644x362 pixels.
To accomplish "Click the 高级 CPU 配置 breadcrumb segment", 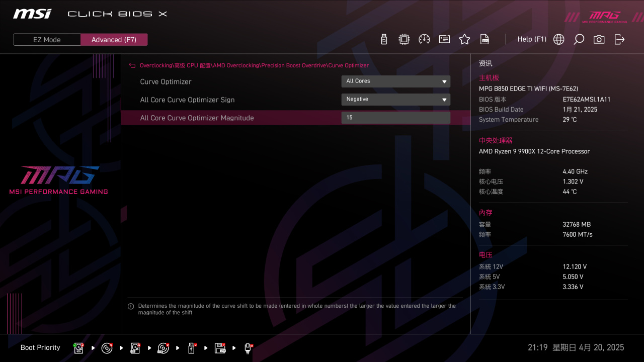I will (193, 65).
